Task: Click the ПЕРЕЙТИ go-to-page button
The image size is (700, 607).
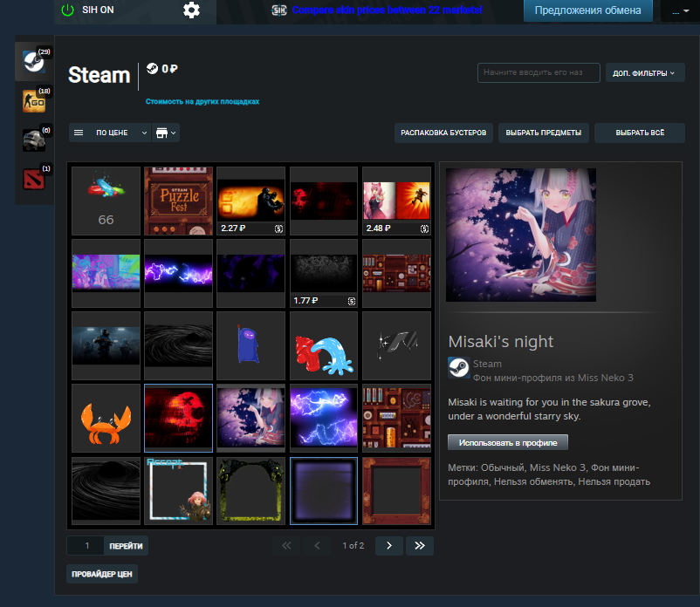Action: coord(126,545)
